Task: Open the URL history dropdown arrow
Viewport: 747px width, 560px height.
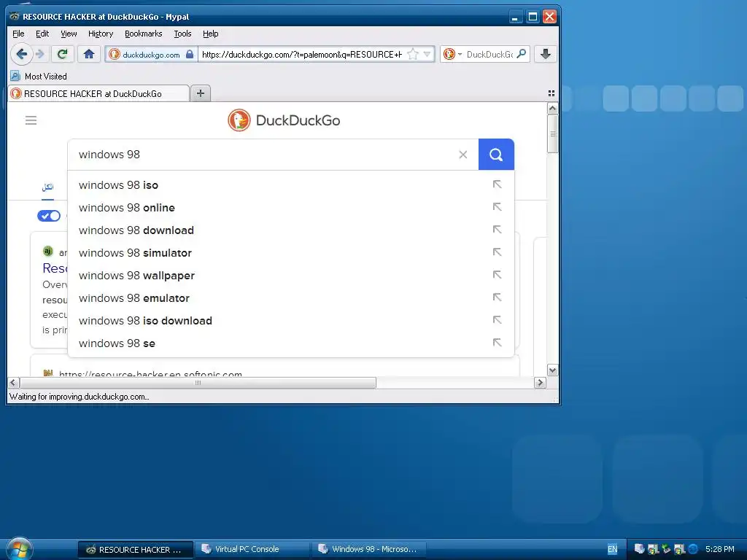Action: pyautogui.click(x=427, y=54)
